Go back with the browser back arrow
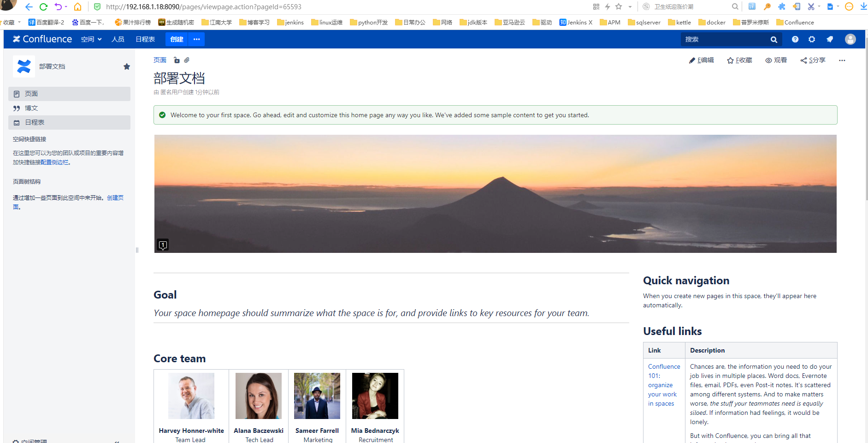Image resolution: width=868 pixels, height=443 pixels. pyautogui.click(x=29, y=7)
